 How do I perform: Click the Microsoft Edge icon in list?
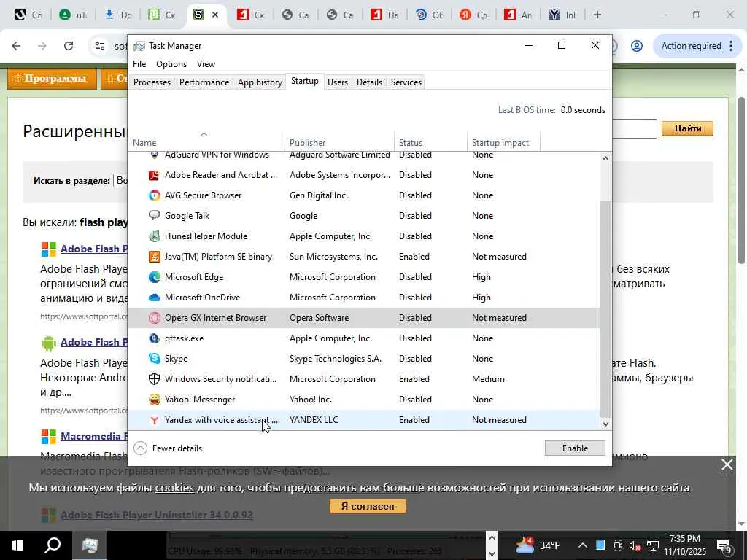pos(154,277)
